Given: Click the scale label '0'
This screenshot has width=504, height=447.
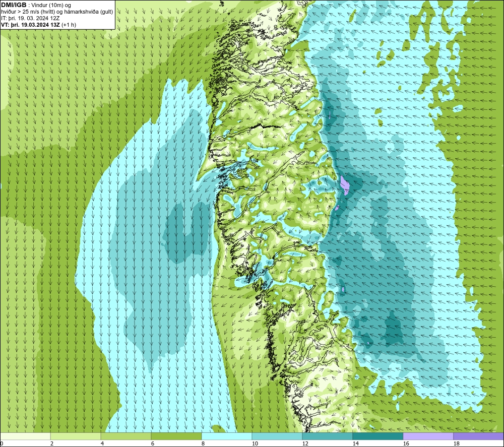Looking at the screenshot, I should click(2, 444).
